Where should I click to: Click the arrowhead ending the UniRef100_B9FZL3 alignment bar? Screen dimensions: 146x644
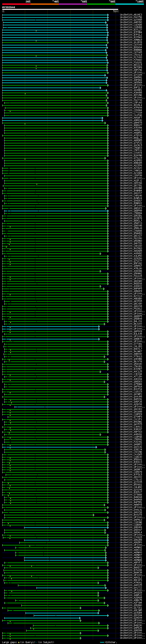(x=101, y=88)
